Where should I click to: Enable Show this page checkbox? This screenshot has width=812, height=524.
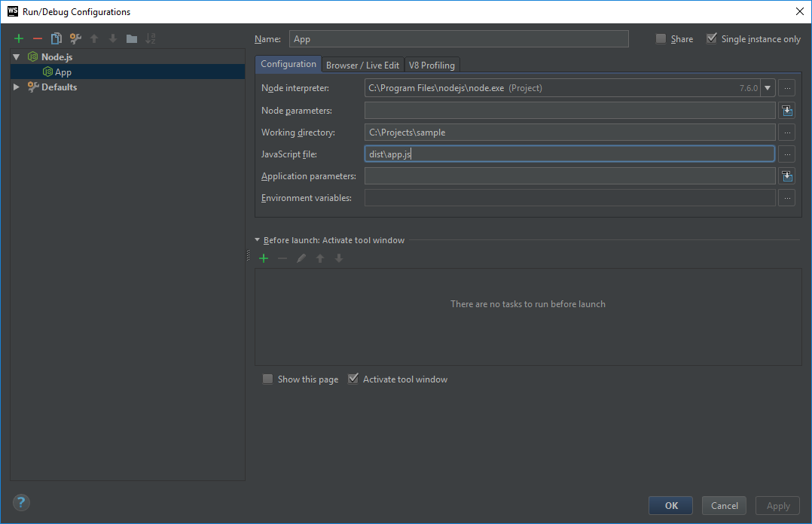pyautogui.click(x=267, y=379)
